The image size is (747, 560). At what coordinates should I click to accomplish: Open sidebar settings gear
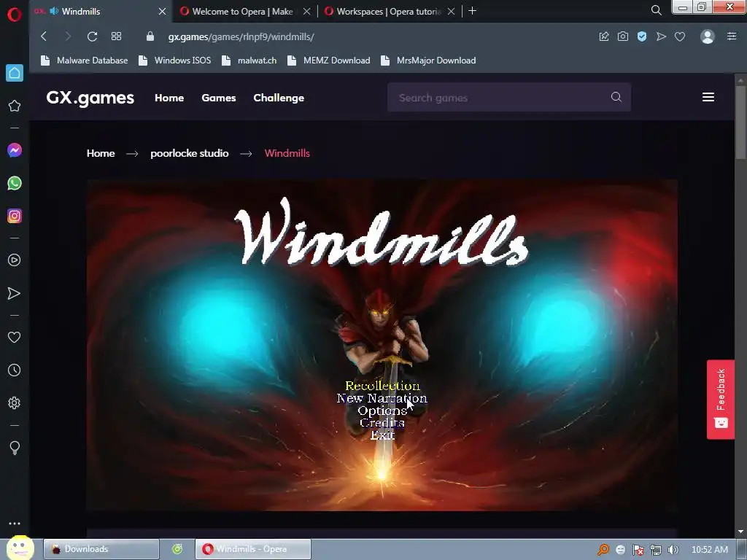click(15, 402)
